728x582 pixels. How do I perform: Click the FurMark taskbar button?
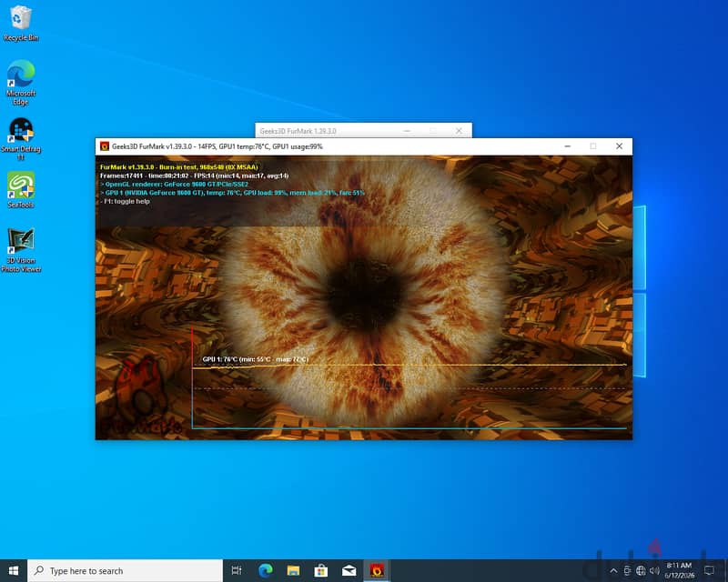pos(377,570)
